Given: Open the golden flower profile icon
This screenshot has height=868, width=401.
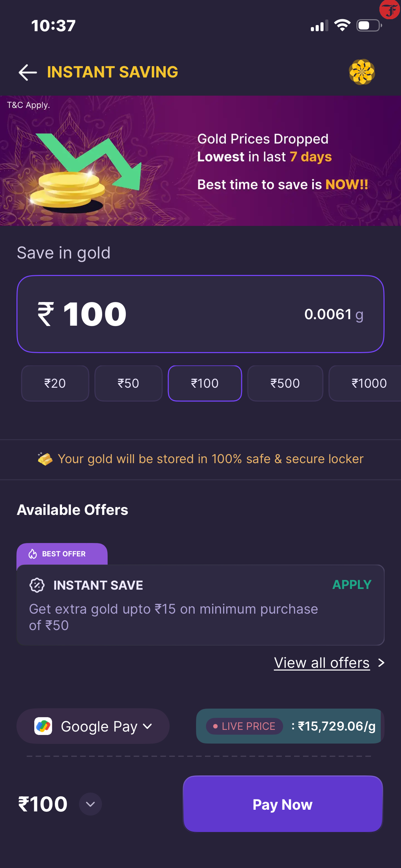Looking at the screenshot, I should coord(362,72).
